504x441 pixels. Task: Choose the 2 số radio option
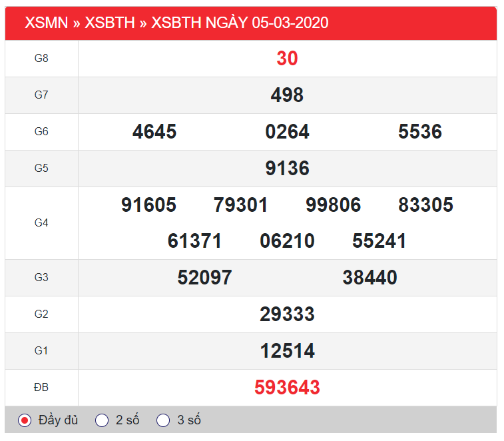102,420
